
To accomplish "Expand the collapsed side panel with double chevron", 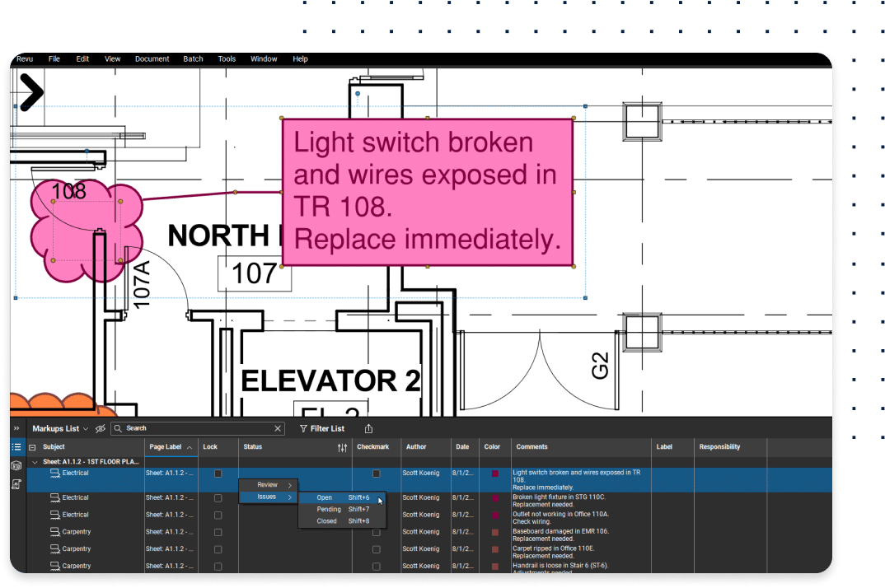I will pos(16,428).
